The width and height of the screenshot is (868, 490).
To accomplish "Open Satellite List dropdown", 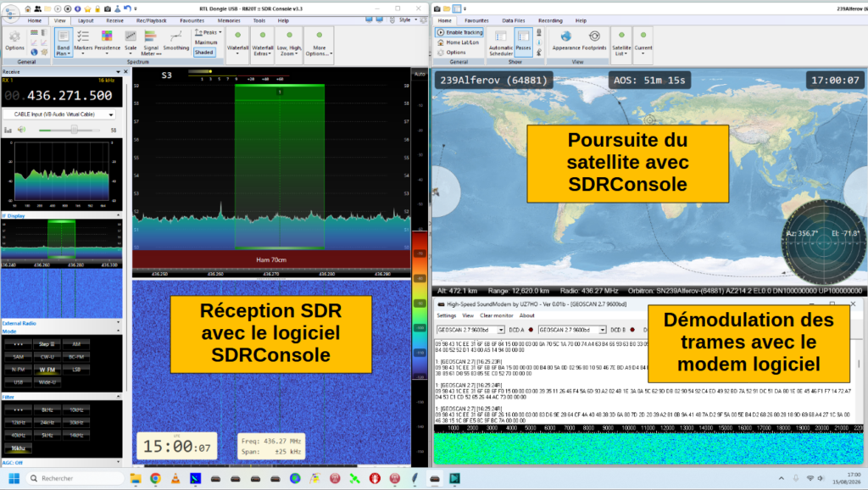I will (621, 44).
